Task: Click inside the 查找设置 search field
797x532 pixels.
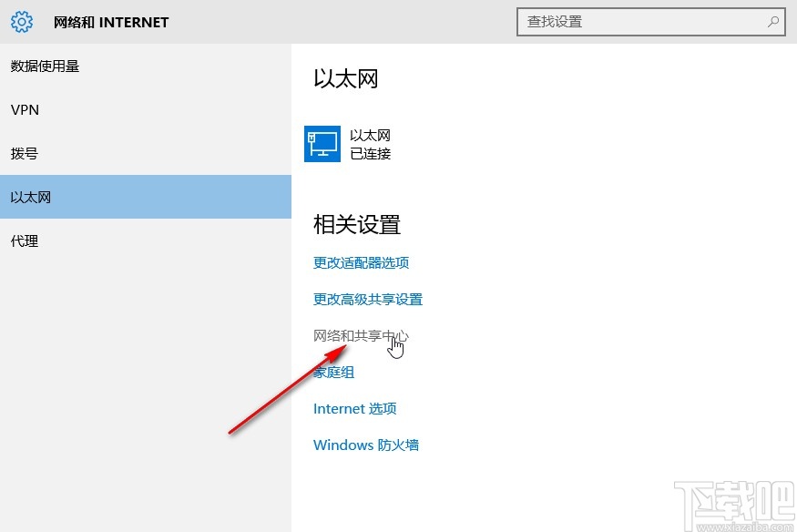Action: pyautogui.click(x=638, y=21)
